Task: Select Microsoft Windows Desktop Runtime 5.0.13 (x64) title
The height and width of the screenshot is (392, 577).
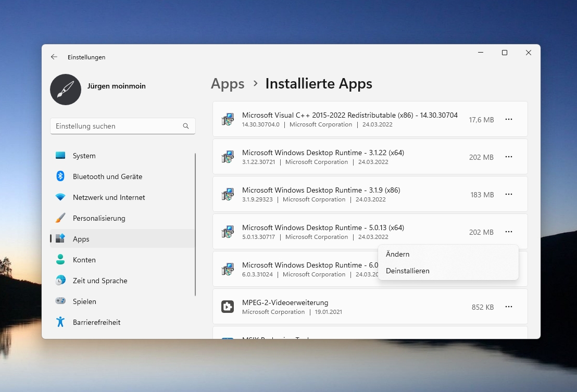Action: [x=323, y=227]
